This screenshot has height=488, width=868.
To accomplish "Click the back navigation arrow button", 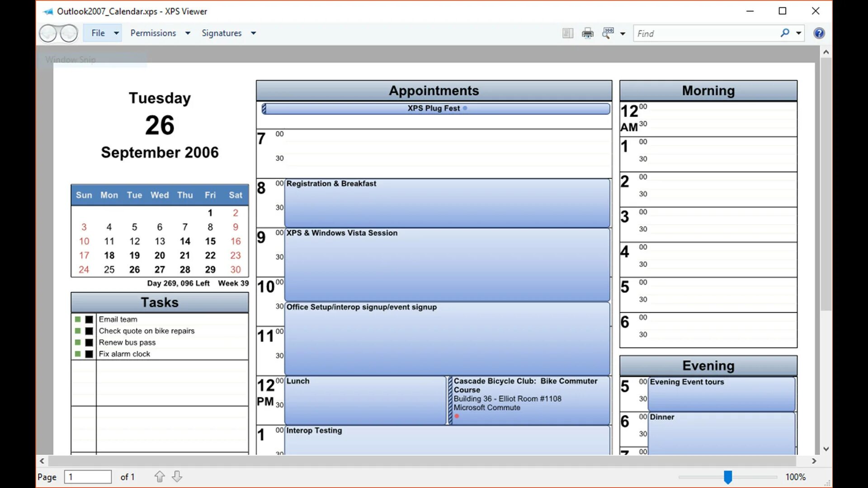I will (48, 33).
